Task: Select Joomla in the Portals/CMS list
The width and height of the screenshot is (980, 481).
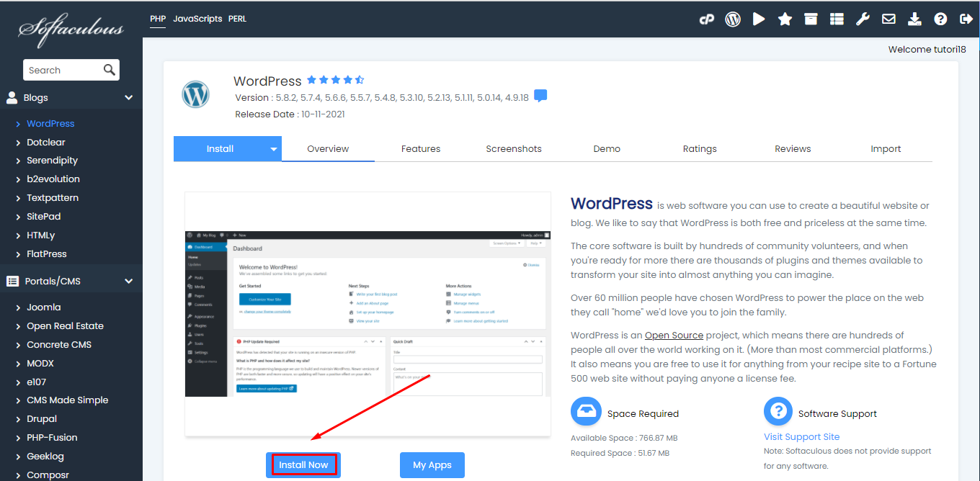Action: point(44,307)
